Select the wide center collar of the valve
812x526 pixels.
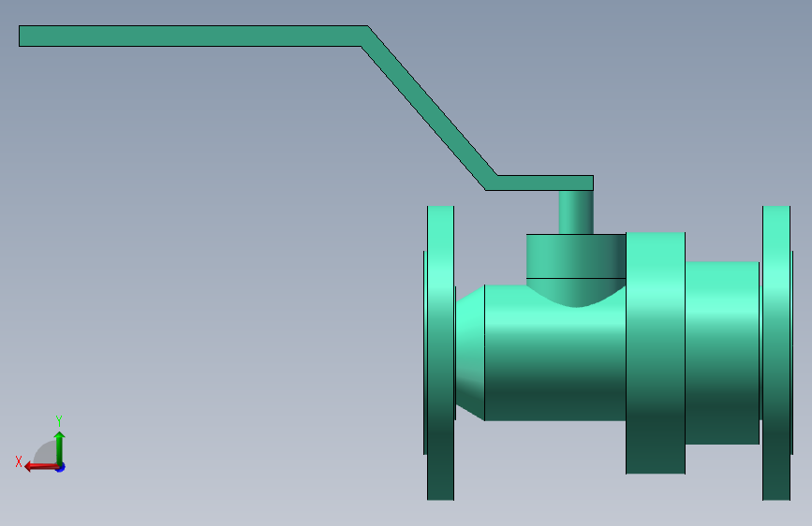click(656, 353)
